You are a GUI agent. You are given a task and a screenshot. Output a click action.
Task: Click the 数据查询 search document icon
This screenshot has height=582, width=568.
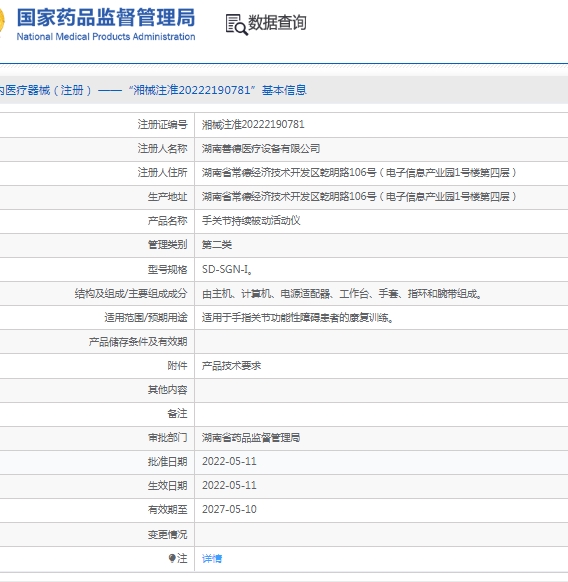[236, 24]
